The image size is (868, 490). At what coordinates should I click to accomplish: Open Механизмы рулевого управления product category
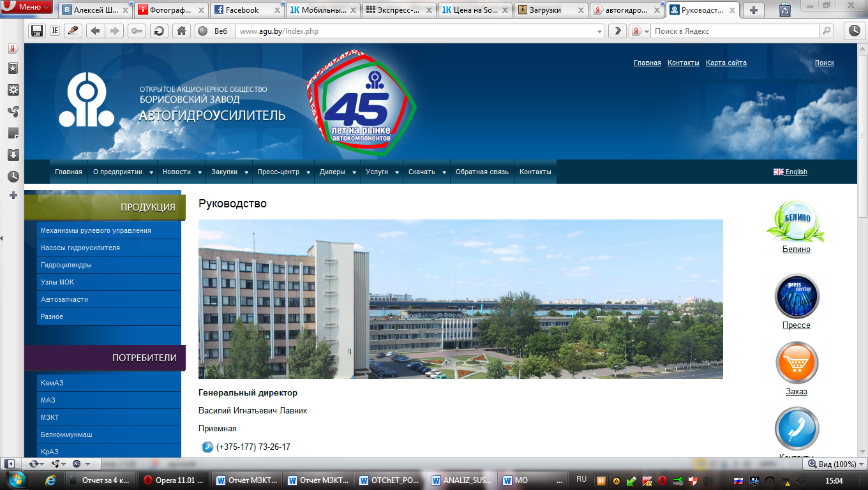click(x=108, y=230)
